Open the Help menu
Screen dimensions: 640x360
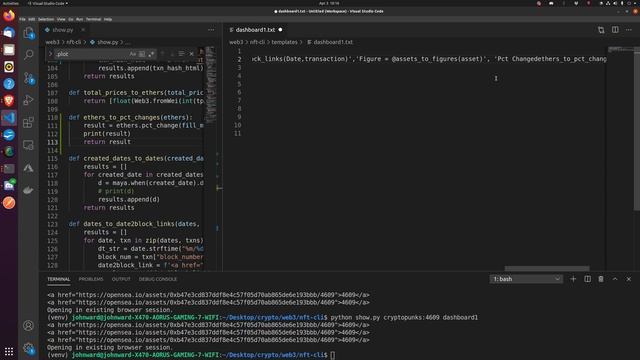click(x=108, y=19)
